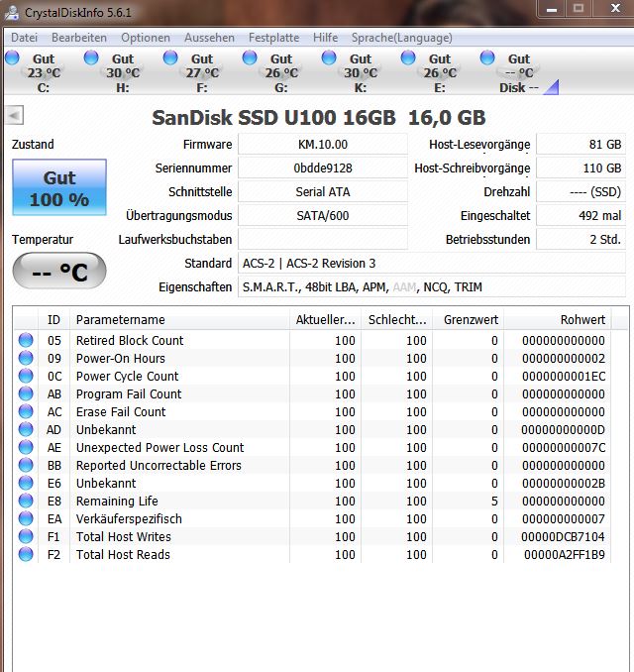Click the Seriennummer field 0bdde9128

pyautogui.click(x=323, y=168)
